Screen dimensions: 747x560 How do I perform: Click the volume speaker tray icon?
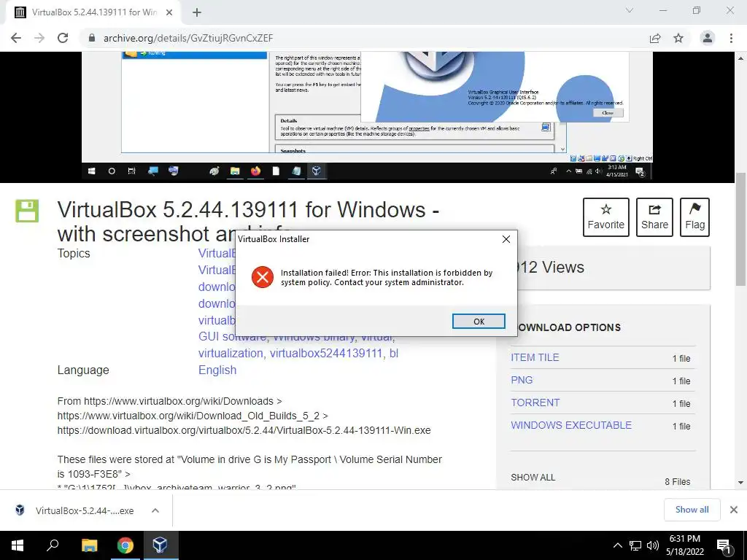point(653,545)
